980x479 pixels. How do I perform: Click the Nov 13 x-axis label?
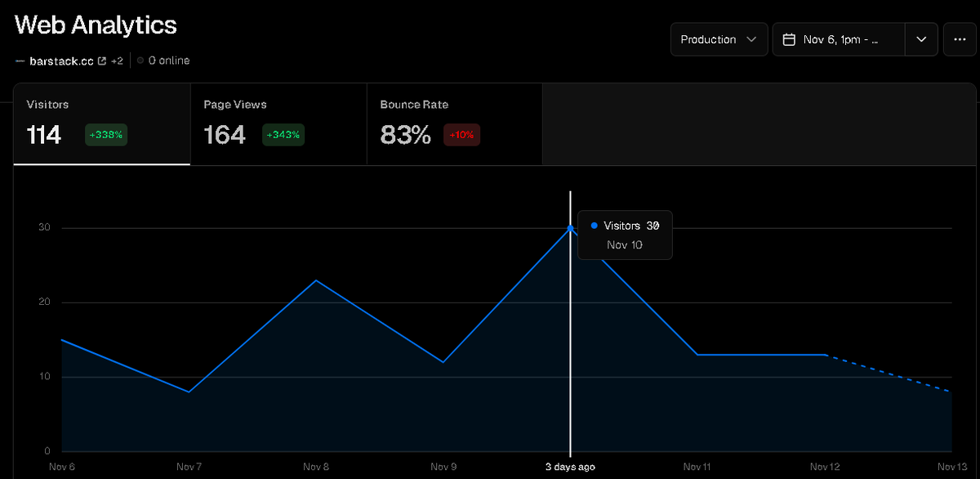pyautogui.click(x=951, y=467)
